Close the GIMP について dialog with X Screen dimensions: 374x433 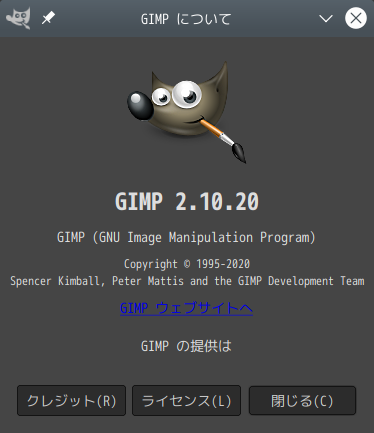[356, 18]
